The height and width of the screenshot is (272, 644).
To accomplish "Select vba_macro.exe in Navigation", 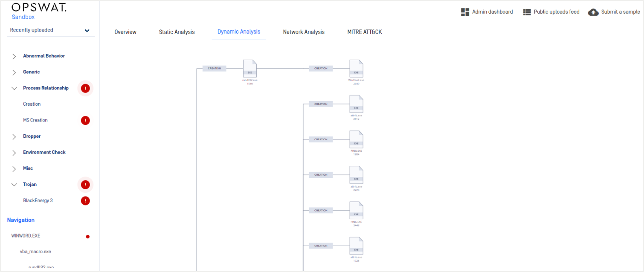I will coord(35,252).
